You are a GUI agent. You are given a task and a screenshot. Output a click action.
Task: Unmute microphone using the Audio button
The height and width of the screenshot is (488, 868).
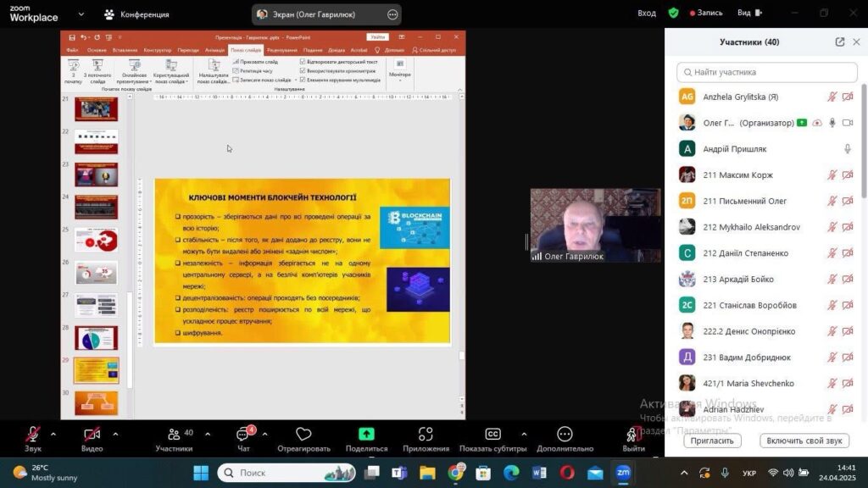[33, 435]
